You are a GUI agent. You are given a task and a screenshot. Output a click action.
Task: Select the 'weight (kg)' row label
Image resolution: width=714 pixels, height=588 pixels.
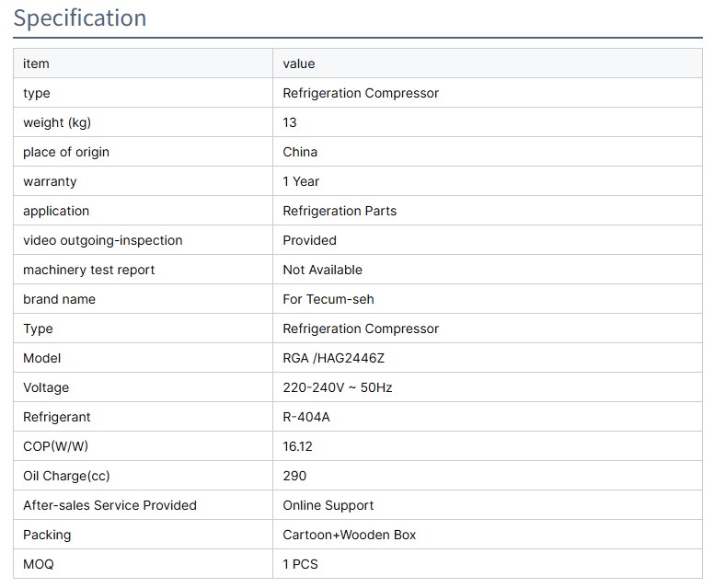(57, 122)
